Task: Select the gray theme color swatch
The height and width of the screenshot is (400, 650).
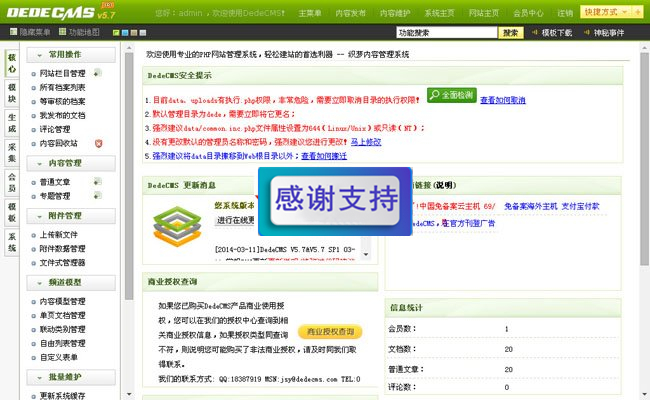Action: click(x=143, y=33)
